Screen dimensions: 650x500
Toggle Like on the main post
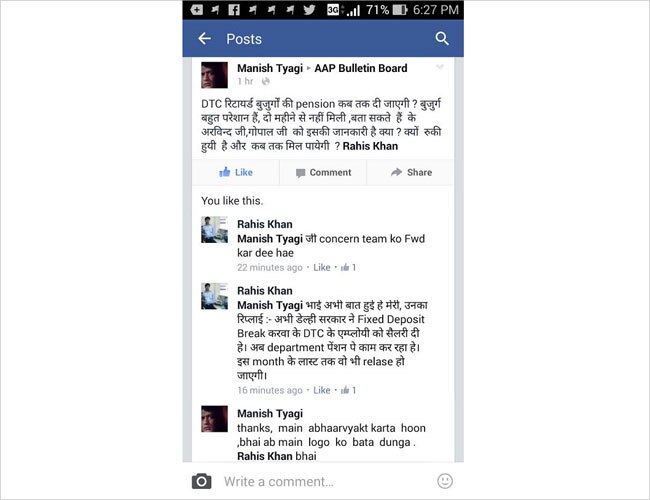click(235, 172)
